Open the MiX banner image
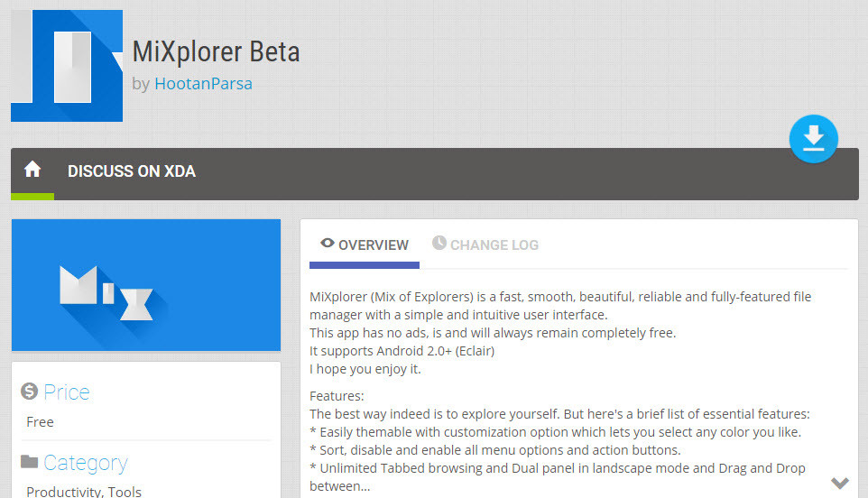Image resolution: width=868 pixels, height=498 pixels. click(x=146, y=285)
